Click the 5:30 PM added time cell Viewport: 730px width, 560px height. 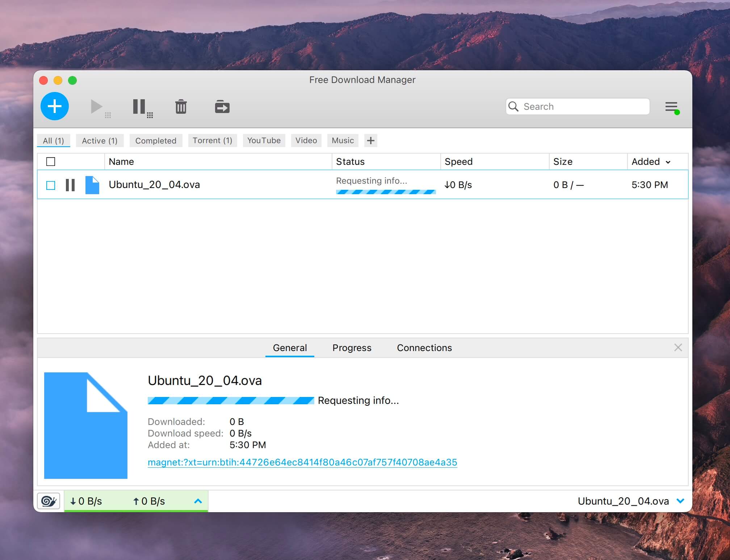click(650, 185)
